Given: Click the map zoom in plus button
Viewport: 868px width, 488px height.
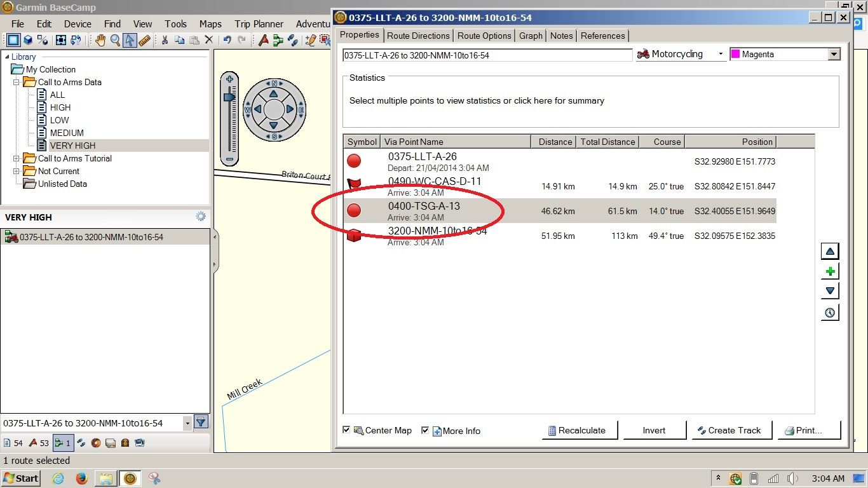Looking at the screenshot, I should (230, 79).
